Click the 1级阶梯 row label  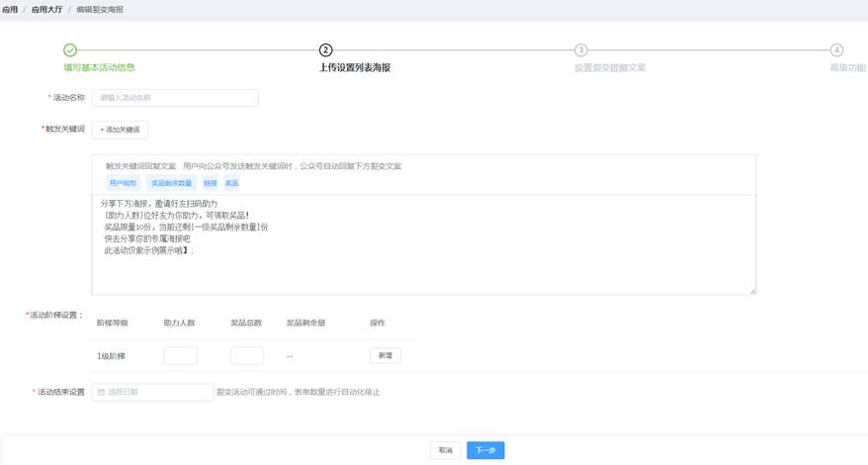[x=112, y=356]
